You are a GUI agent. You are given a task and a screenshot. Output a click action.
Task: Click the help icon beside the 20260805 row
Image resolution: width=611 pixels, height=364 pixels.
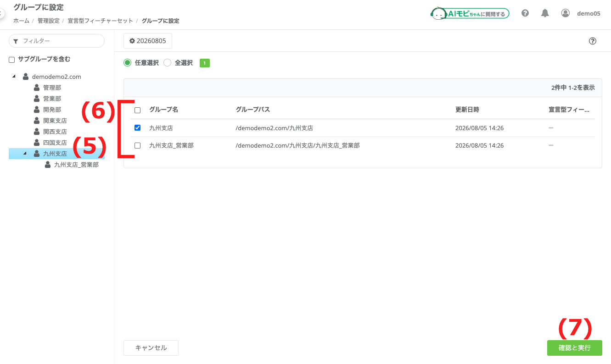coord(593,41)
